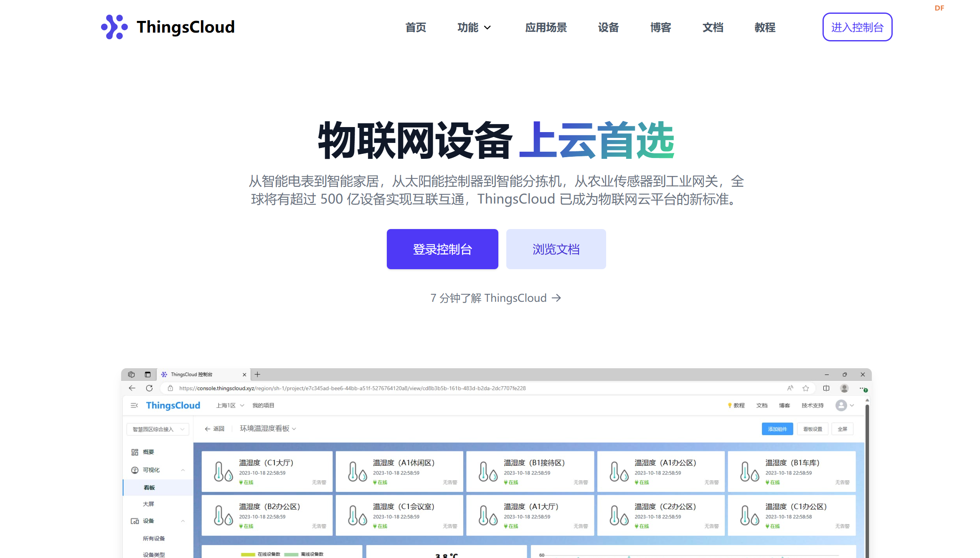Click the browser profile avatar icon
The image size is (980, 558).
[x=844, y=388]
